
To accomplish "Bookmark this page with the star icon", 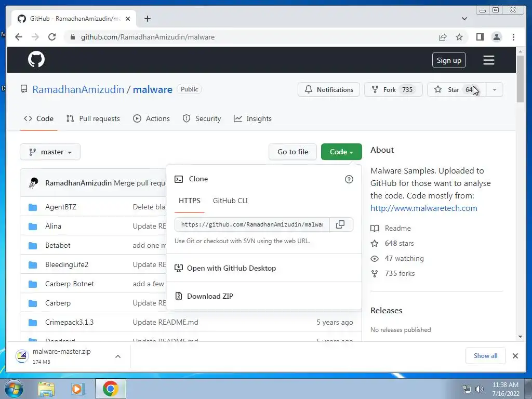I will tap(459, 37).
